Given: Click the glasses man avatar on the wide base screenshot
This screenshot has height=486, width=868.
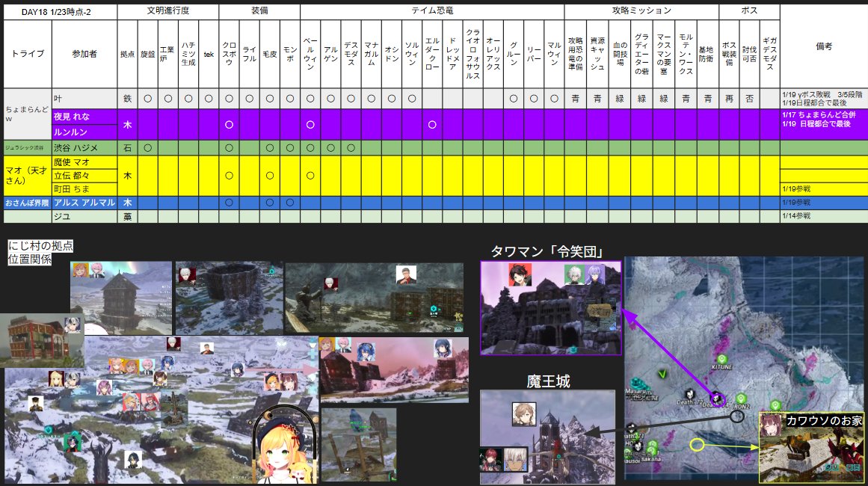Looking at the screenshot, I should pos(406,274).
